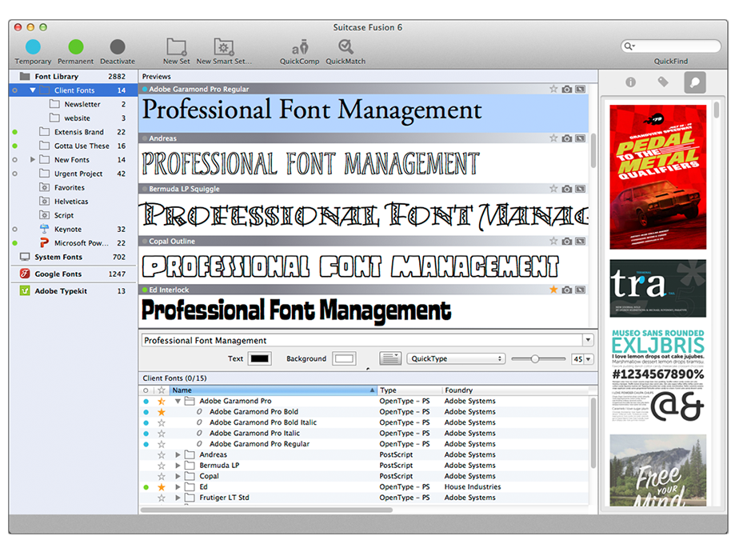Click the New Smart Set icon
Image resolution: width=735 pixels, height=560 pixels.
point(224,47)
